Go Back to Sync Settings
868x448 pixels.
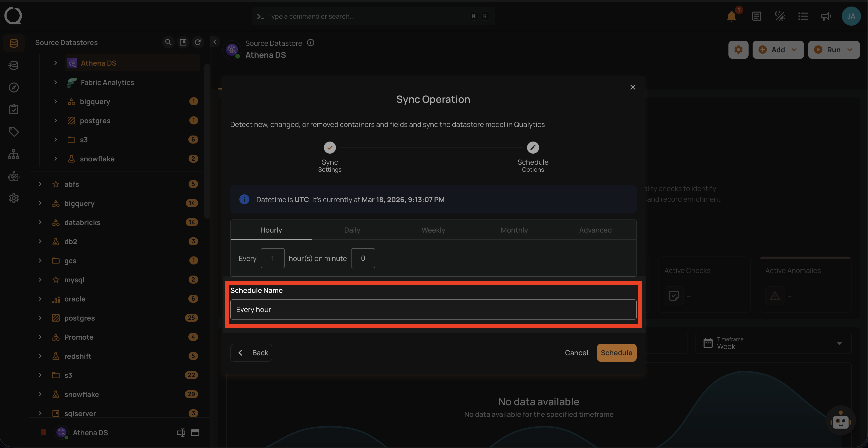(x=251, y=353)
